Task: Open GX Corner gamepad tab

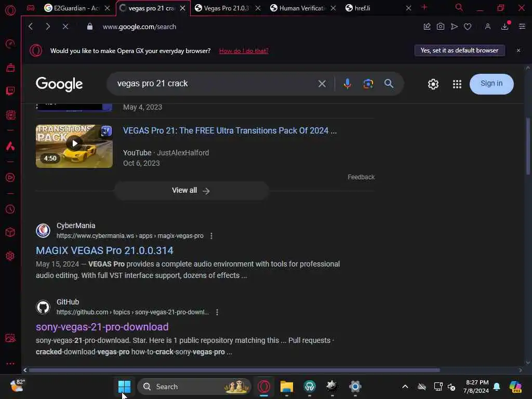Action: coord(31,8)
